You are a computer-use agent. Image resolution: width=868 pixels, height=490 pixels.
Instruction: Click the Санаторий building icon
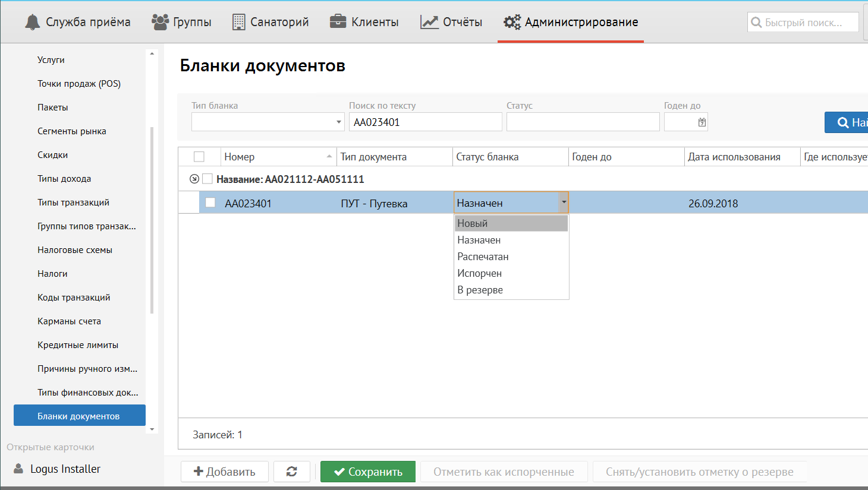click(x=238, y=22)
